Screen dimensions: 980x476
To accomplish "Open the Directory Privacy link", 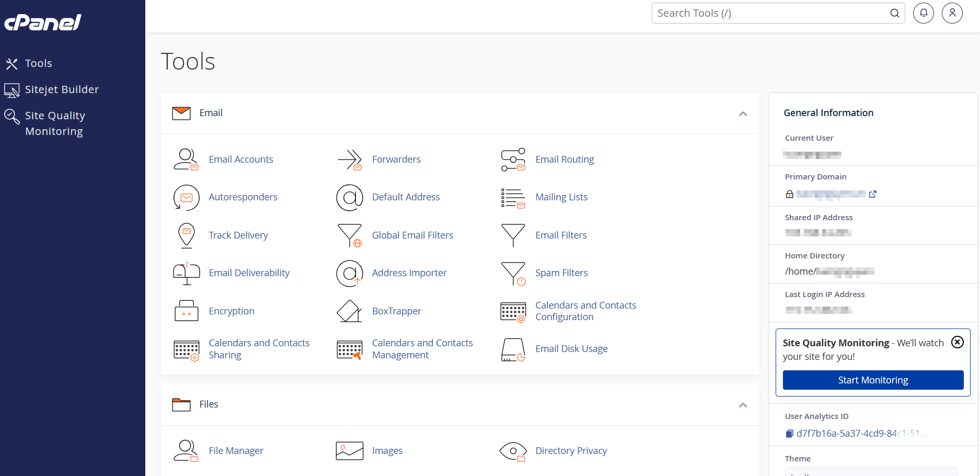I will pos(571,451).
